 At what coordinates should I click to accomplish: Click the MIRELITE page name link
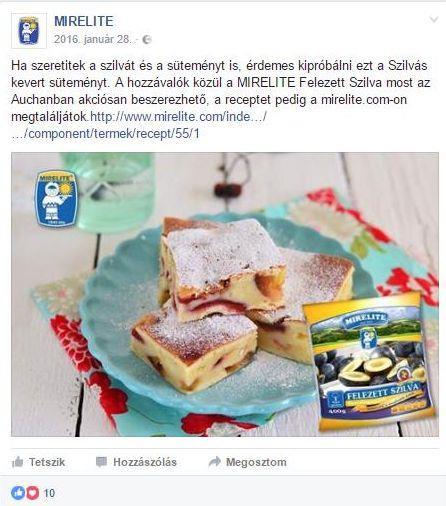[x=84, y=21]
